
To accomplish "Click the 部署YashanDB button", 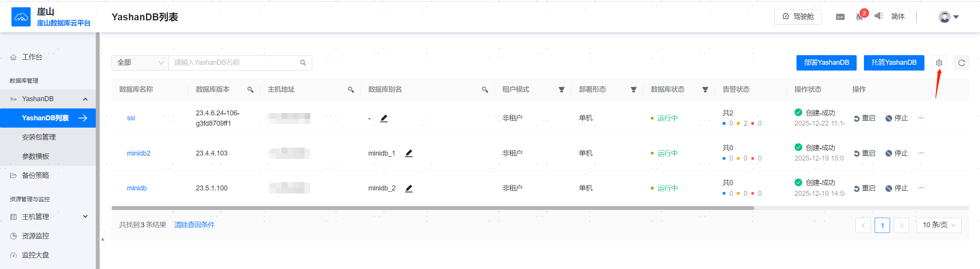I will click(826, 62).
